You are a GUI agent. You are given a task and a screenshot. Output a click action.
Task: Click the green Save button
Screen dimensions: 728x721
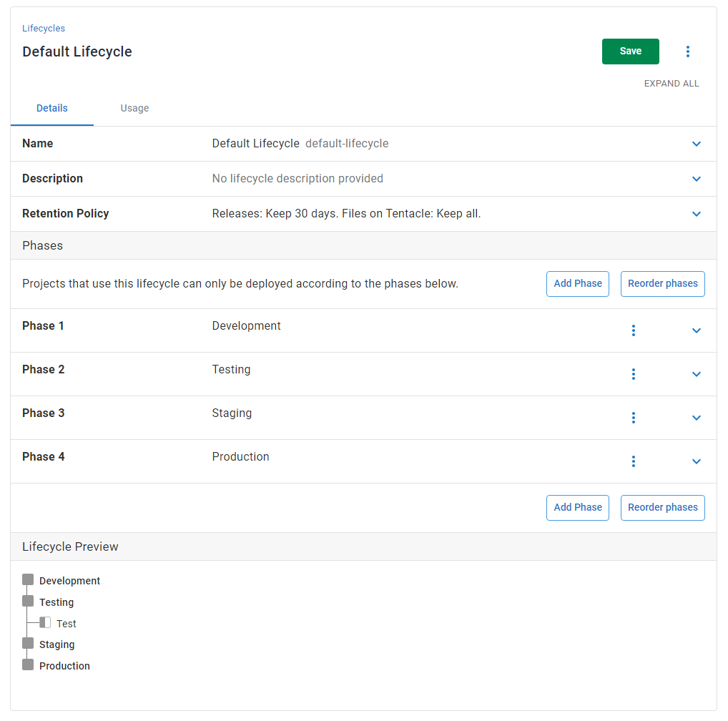630,51
